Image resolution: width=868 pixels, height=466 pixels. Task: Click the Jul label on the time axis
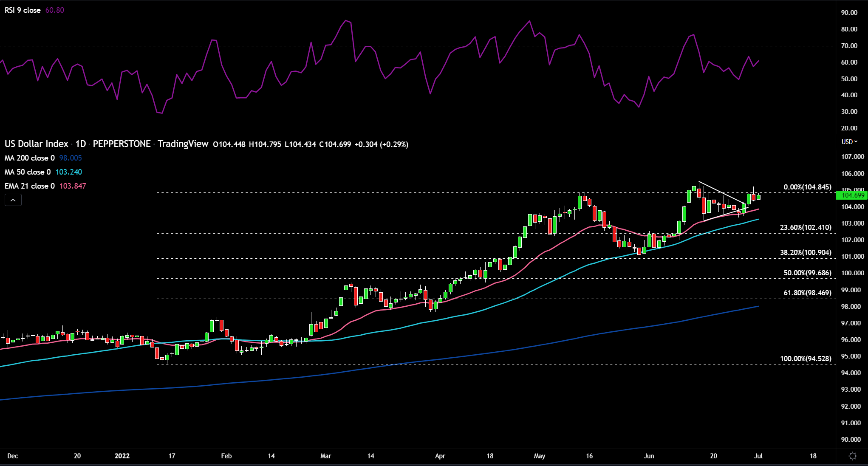[758, 456]
